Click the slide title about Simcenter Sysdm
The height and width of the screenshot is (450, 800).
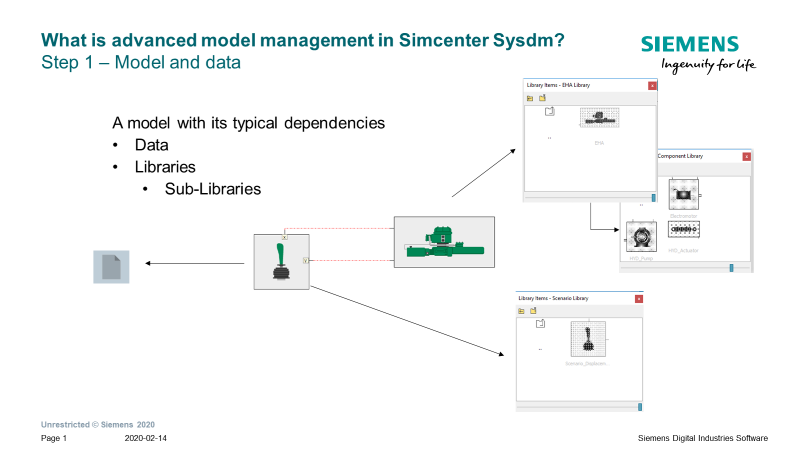(x=303, y=40)
